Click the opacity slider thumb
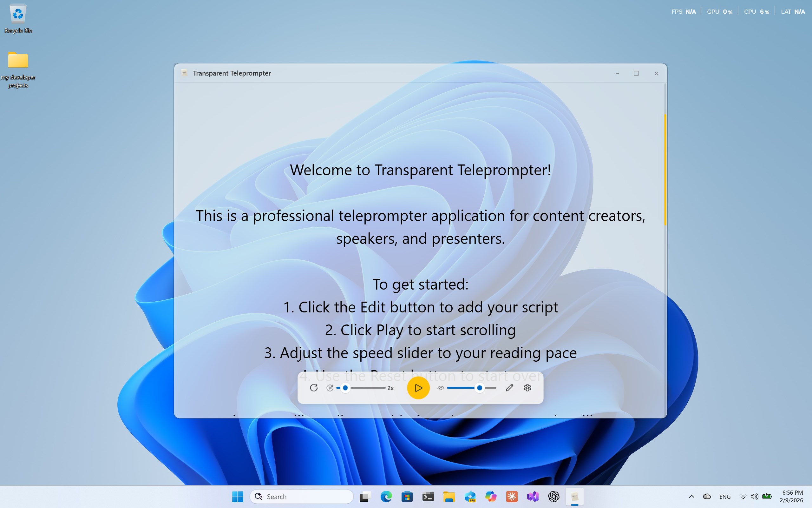Viewport: 812px width, 508px height. [x=480, y=388]
